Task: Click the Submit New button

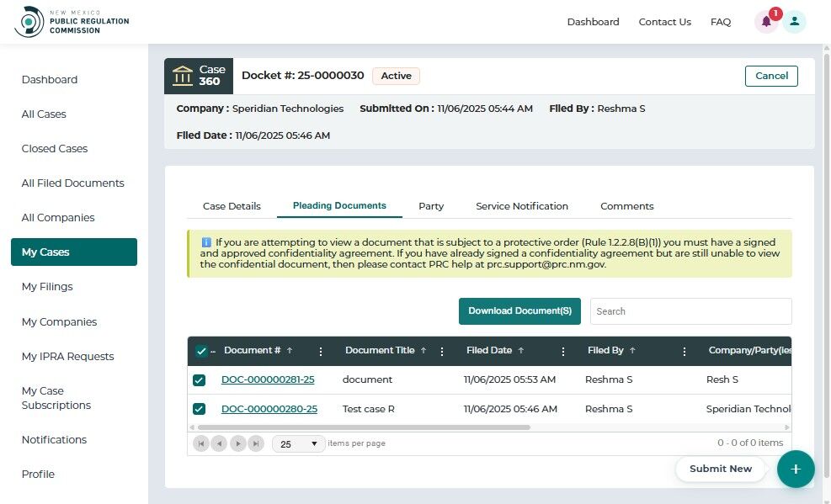Action: [720, 469]
